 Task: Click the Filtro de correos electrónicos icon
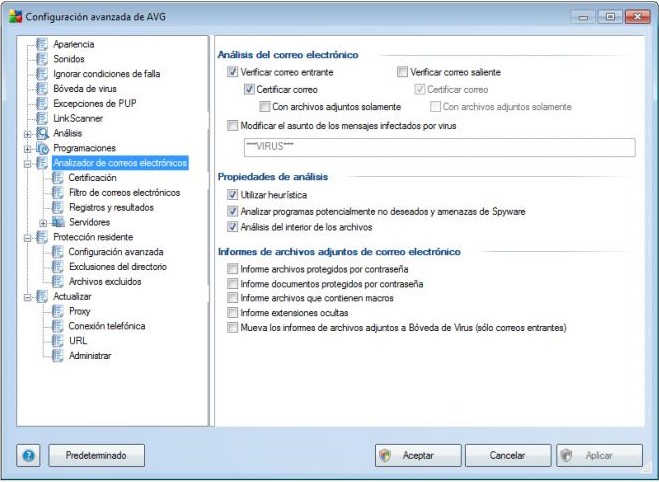click(x=58, y=192)
